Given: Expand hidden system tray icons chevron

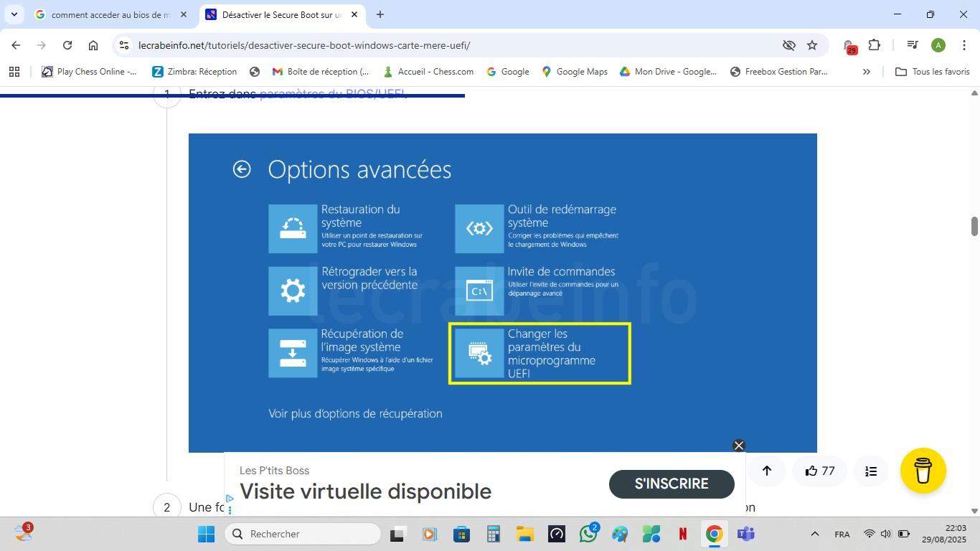Looking at the screenshot, I should click(814, 534).
